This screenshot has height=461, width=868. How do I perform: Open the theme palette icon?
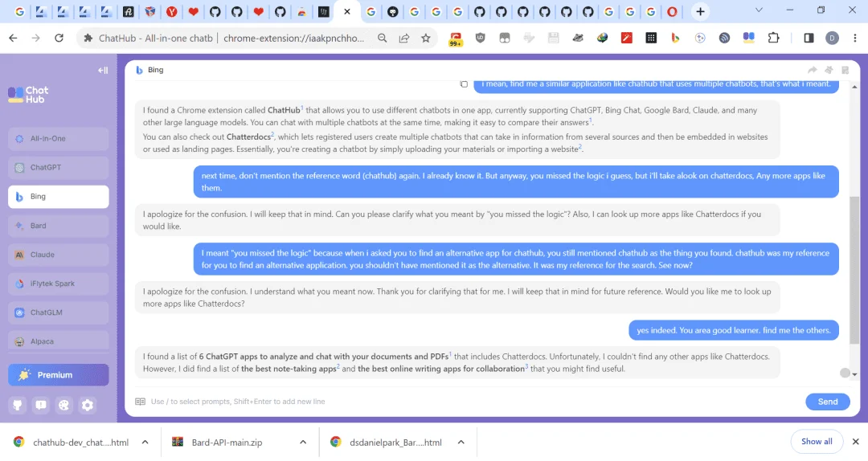64,405
